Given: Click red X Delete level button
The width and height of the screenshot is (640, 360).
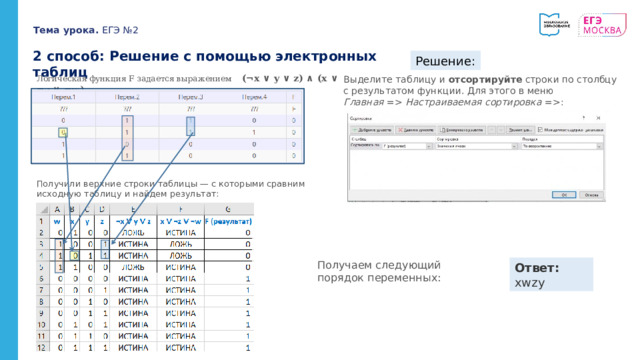Looking at the screenshot, I should click(416, 130).
